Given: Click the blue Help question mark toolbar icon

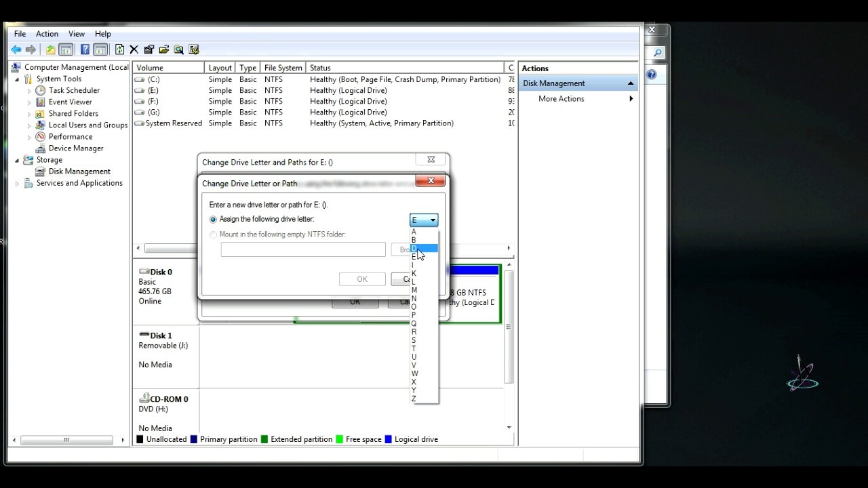Looking at the screenshot, I should coord(85,49).
